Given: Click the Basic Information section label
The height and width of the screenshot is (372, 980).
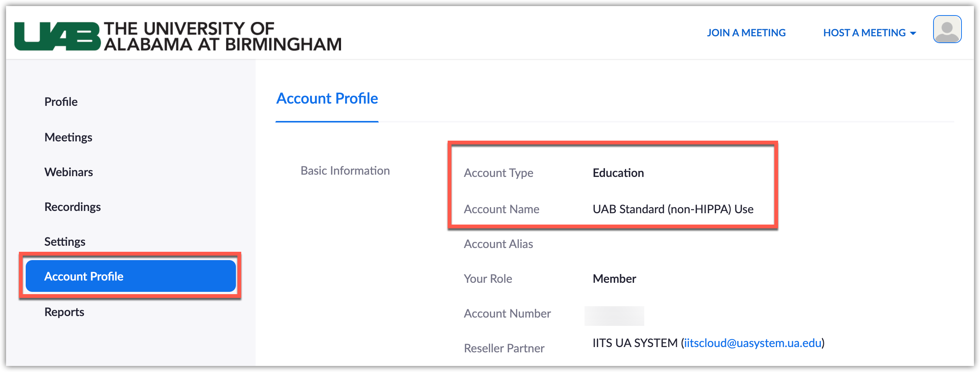Looking at the screenshot, I should [x=345, y=171].
